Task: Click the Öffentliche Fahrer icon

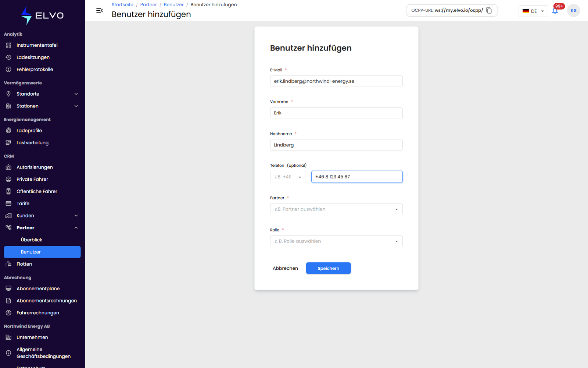Action: tap(8, 191)
